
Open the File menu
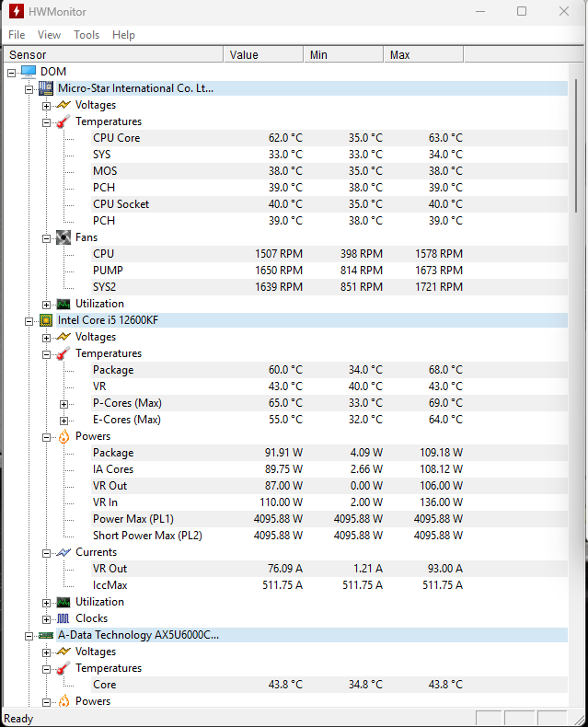(17, 35)
